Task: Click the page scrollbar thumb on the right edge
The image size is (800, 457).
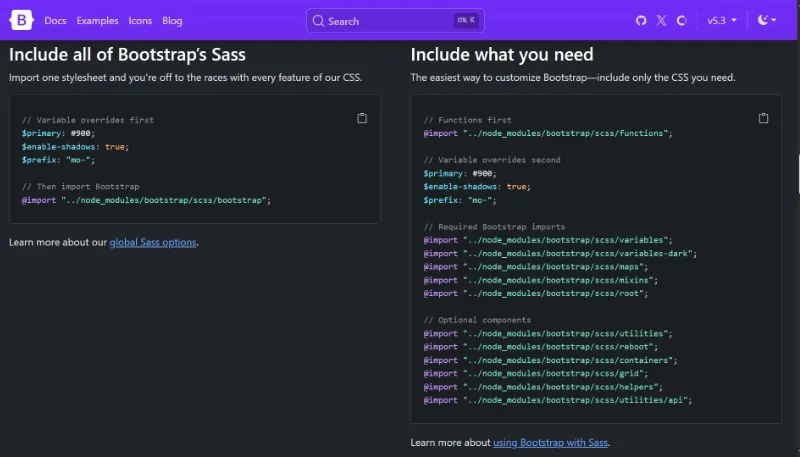Action: [x=798, y=173]
